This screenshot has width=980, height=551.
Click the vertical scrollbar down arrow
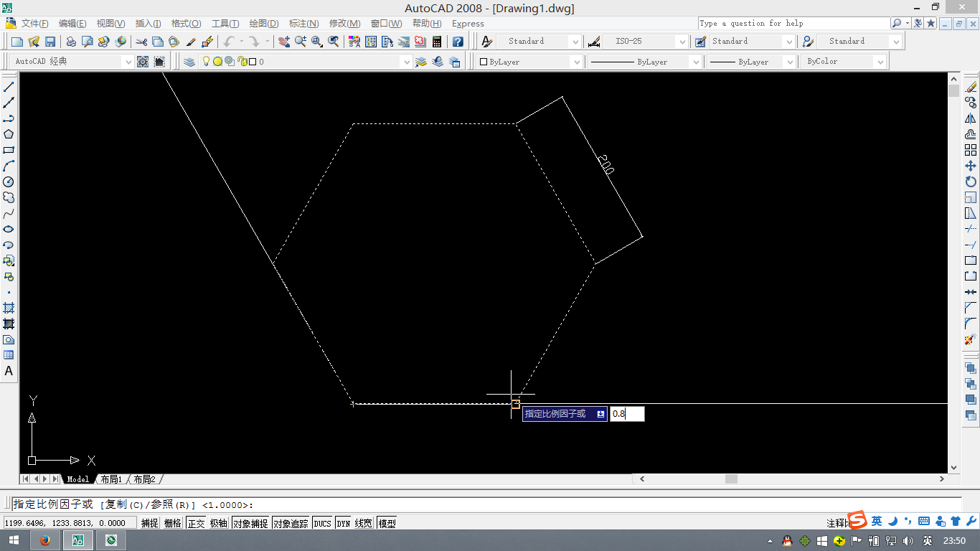pyautogui.click(x=953, y=467)
